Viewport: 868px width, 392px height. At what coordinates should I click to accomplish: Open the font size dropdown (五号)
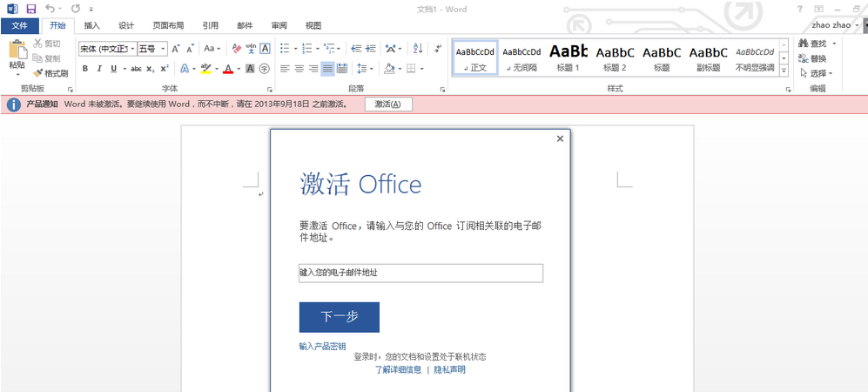164,50
